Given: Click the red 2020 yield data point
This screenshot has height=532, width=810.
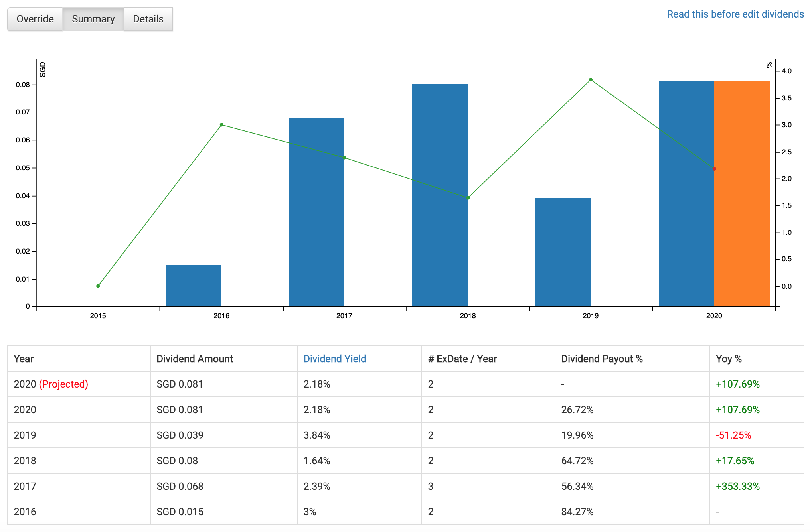Looking at the screenshot, I should [x=714, y=169].
